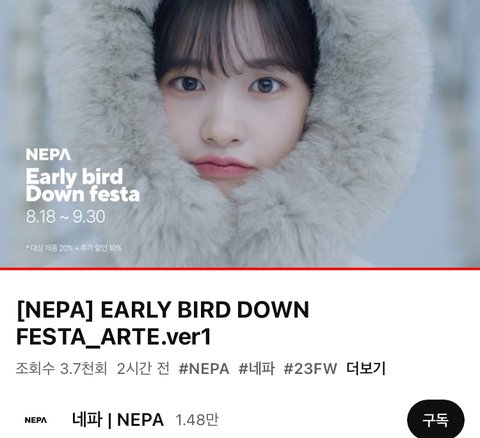
Task: Tap the blurred background right of the hood
Action: click(x=455, y=133)
